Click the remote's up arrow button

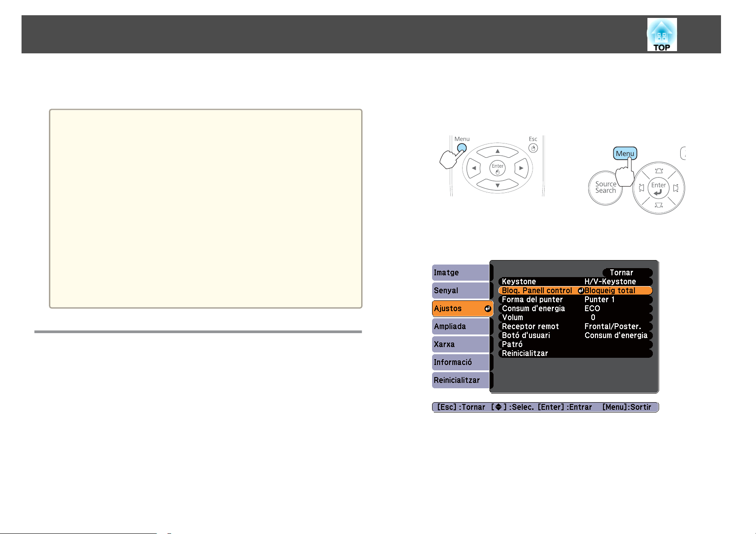point(497,152)
